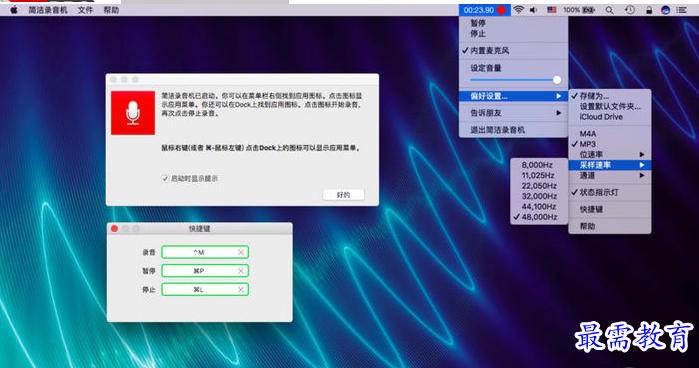Click the red microphone app image
Screen dimensions: 699x368
coord(133,113)
